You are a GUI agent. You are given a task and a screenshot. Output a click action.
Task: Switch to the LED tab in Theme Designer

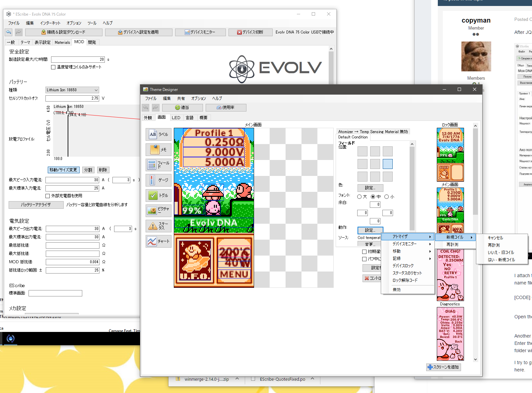coord(176,118)
